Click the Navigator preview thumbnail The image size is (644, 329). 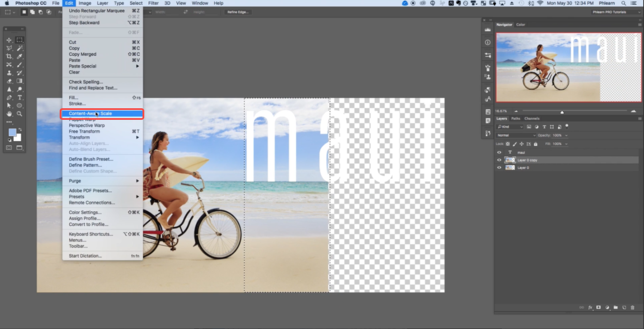[568, 67]
